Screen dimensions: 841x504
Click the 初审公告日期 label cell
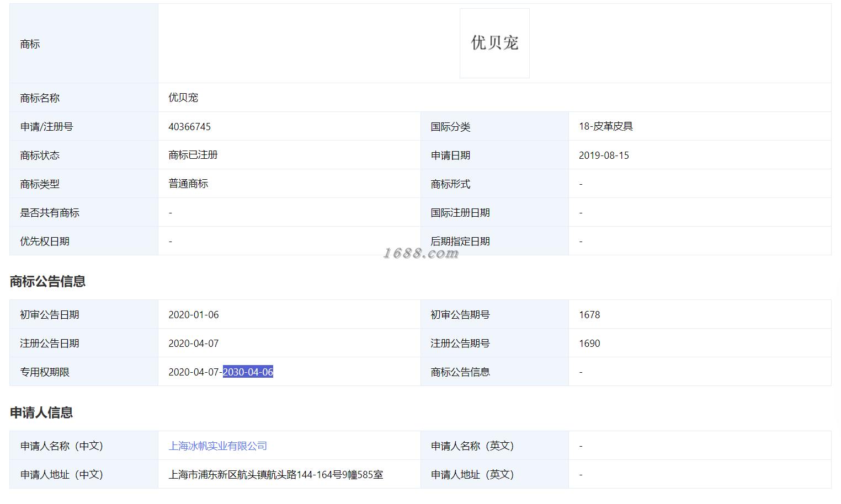84,314
